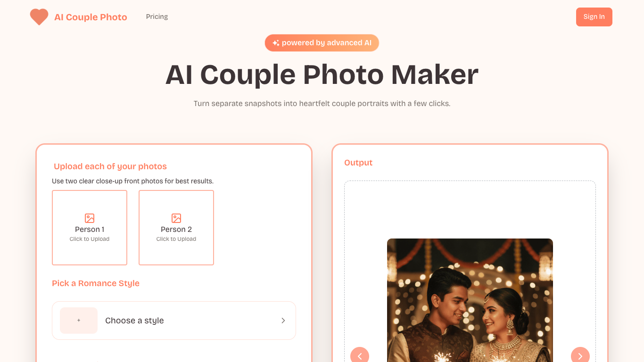The width and height of the screenshot is (644, 362).
Task: Go to AI Couple Photo home link
Action: [79, 17]
